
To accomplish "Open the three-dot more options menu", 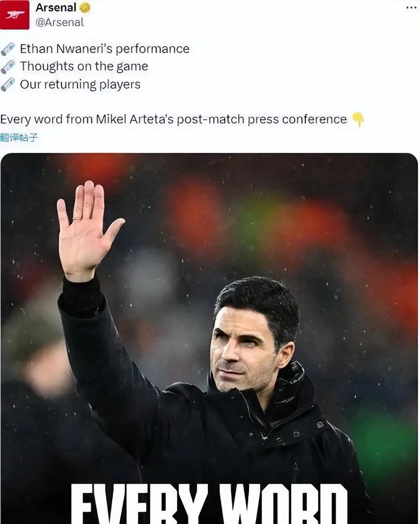I will tap(411, 8).
